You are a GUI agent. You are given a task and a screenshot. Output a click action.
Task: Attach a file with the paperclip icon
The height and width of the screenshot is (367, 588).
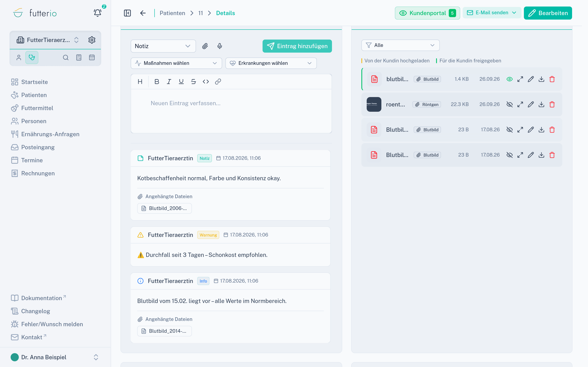[x=205, y=46]
